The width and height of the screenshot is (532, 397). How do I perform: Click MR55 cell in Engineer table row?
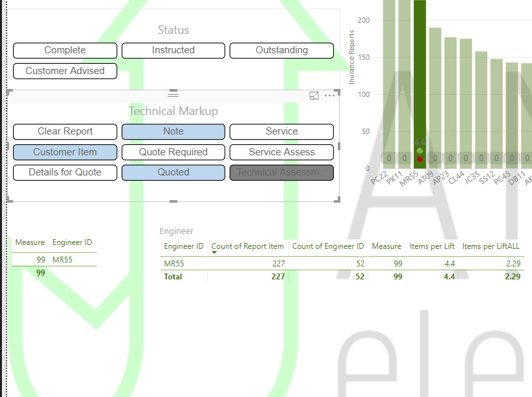pos(174,264)
